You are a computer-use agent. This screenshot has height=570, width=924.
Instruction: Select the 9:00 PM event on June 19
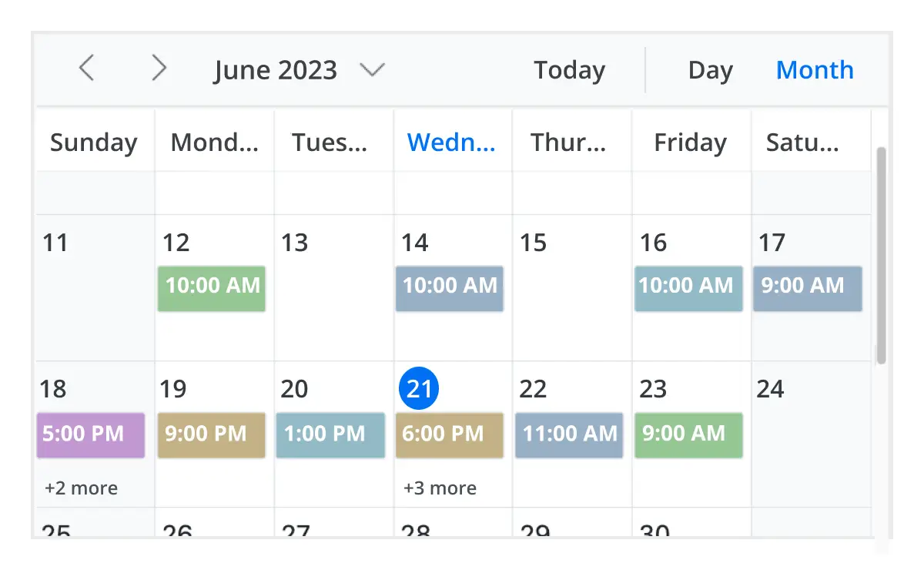point(211,435)
